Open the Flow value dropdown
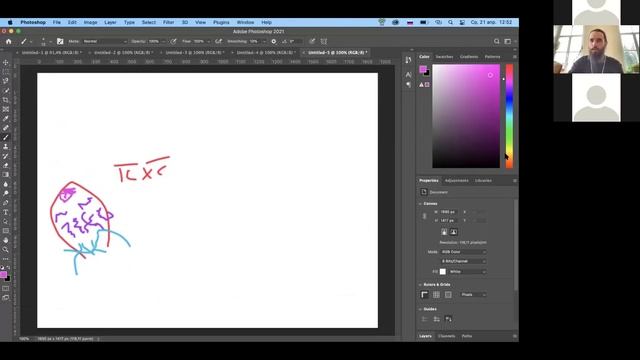Screen dimensions: 640x360 coord(209,41)
